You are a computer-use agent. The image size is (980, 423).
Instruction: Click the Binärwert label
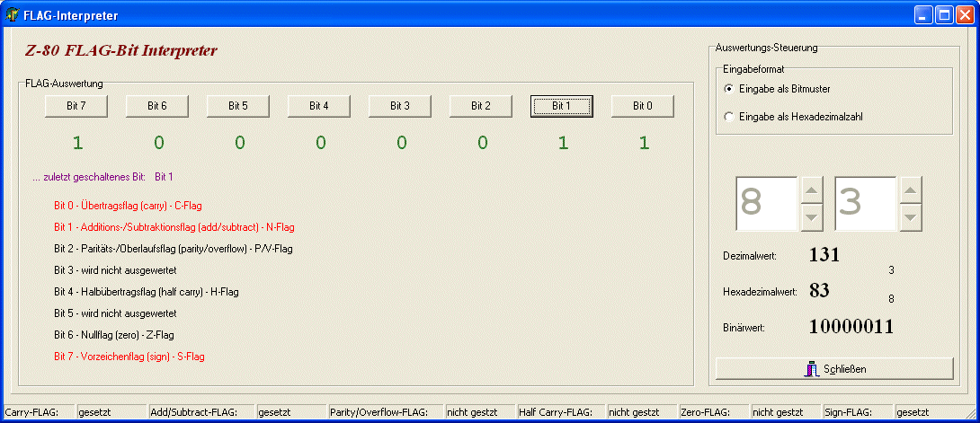point(744,328)
